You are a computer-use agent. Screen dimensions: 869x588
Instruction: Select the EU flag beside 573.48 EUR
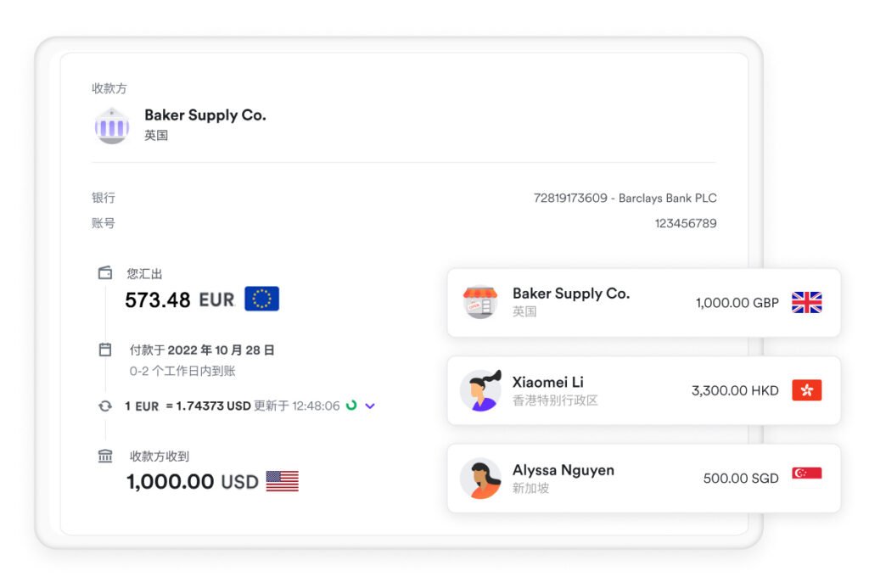261,299
